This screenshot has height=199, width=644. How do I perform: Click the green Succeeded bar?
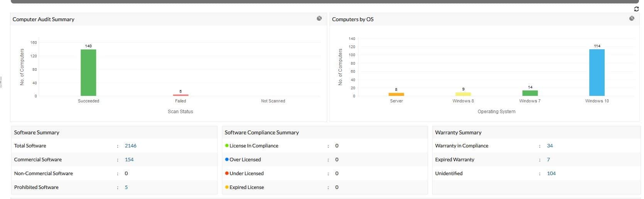(88, 72)
